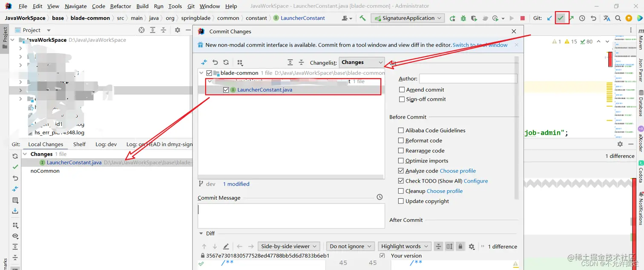Enable Optimize imports checkbox
Screen dimensions: 644x270
click(x=401, y=160)
